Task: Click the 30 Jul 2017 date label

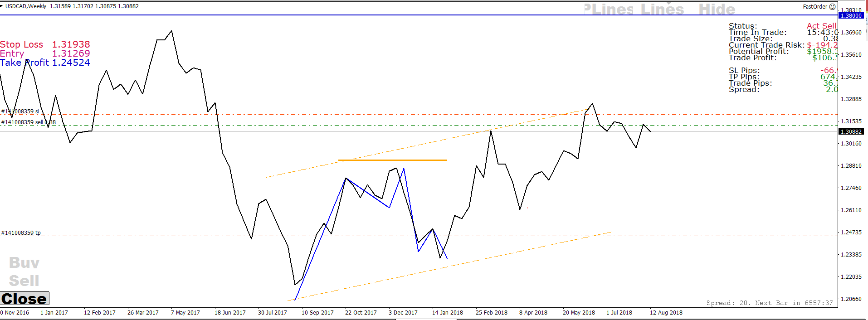Action: (273, 313)
